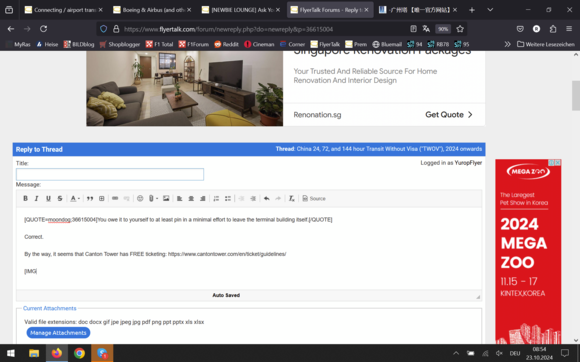Close the FlyerTalk Forums Reply tab

(x=366, y=10)
